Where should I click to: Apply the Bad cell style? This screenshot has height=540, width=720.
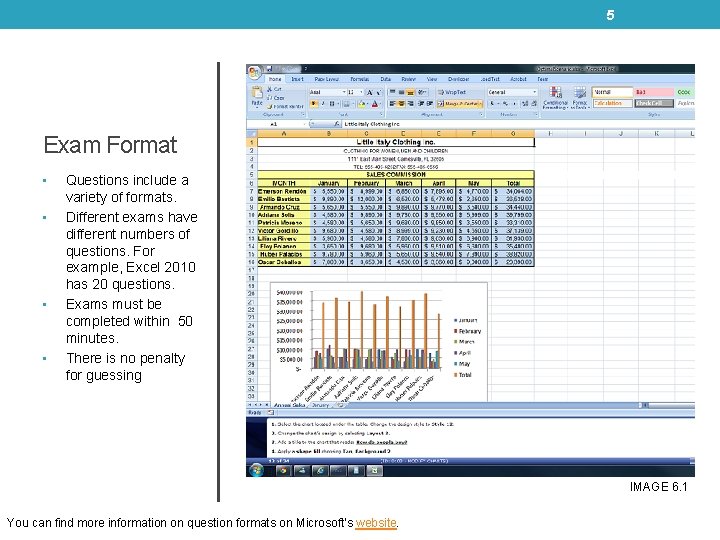654,92
